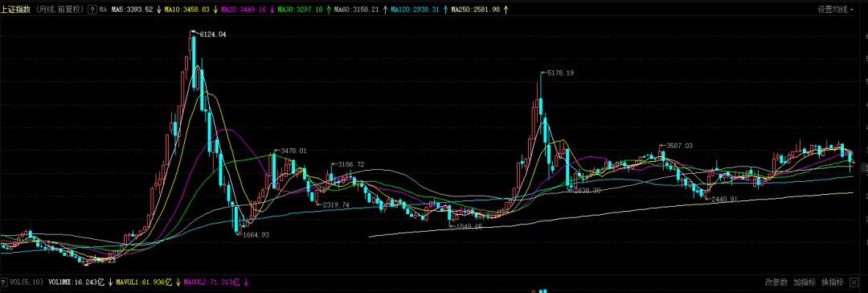Click the 1664.93 low price marker

click(256, 235)
